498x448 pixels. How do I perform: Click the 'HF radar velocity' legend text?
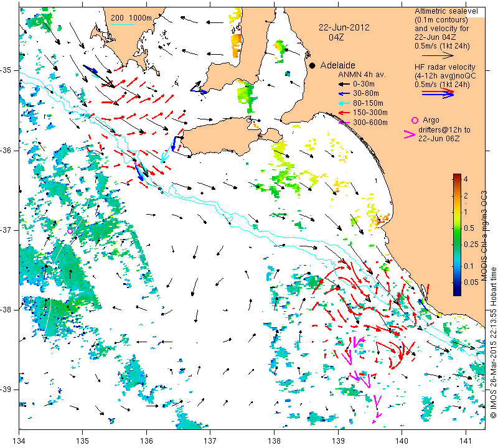point(444,67)
